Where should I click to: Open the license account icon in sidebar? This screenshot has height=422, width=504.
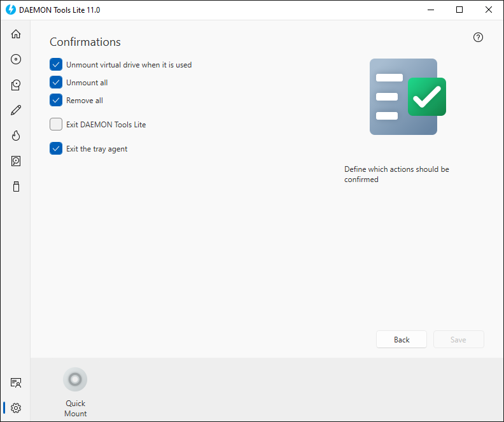(x=16, y=383)
